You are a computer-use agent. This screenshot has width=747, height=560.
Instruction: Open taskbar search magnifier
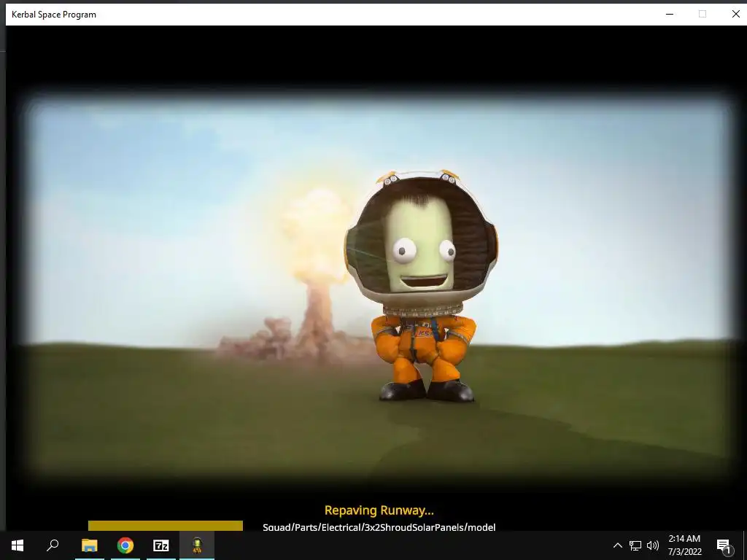click(53, 545)
